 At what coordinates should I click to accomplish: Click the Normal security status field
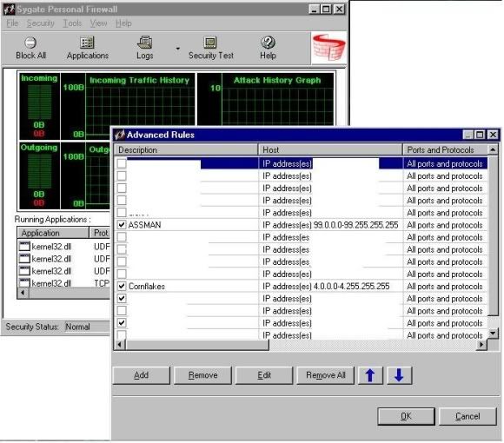(87, 327)
